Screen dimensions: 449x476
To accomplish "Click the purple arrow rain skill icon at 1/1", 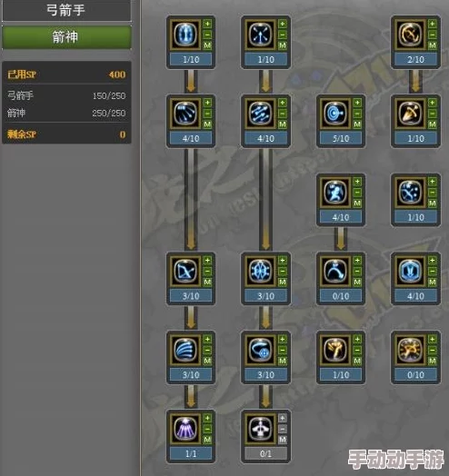I will tap(185, 429).
